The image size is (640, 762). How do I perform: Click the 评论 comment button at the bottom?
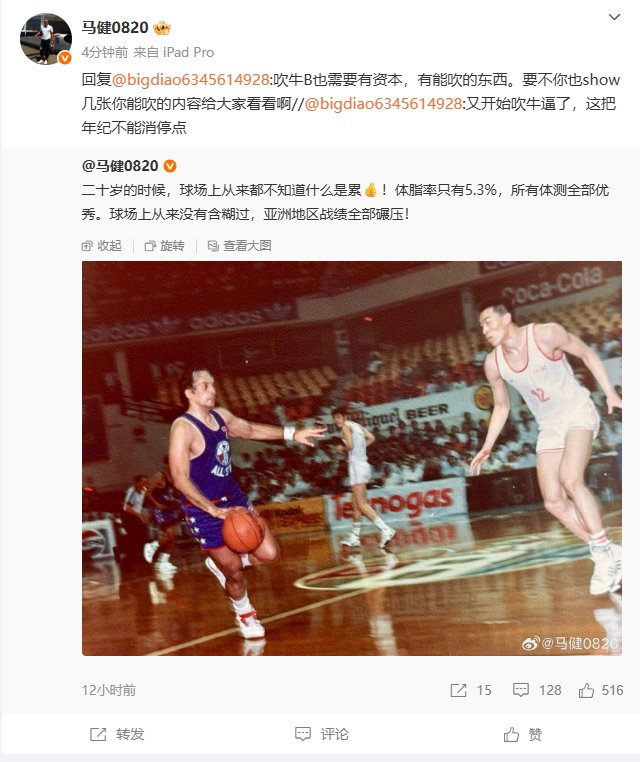(322, 734)
